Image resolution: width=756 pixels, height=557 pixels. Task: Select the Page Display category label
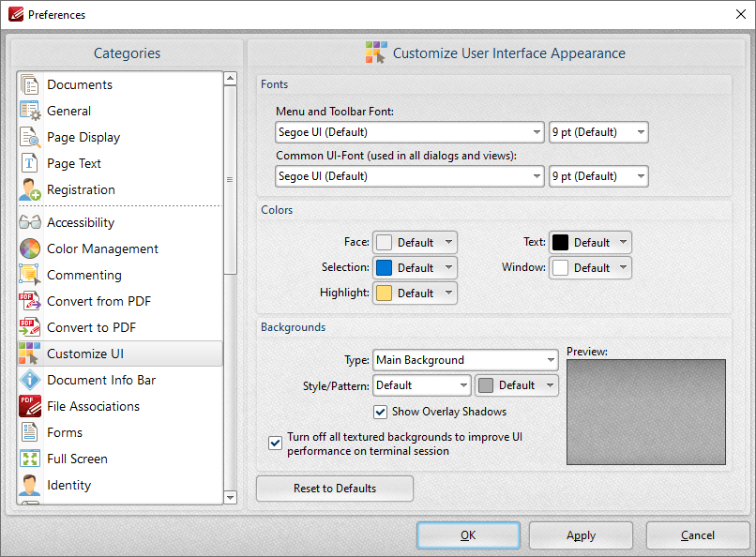tap(83, 137)
